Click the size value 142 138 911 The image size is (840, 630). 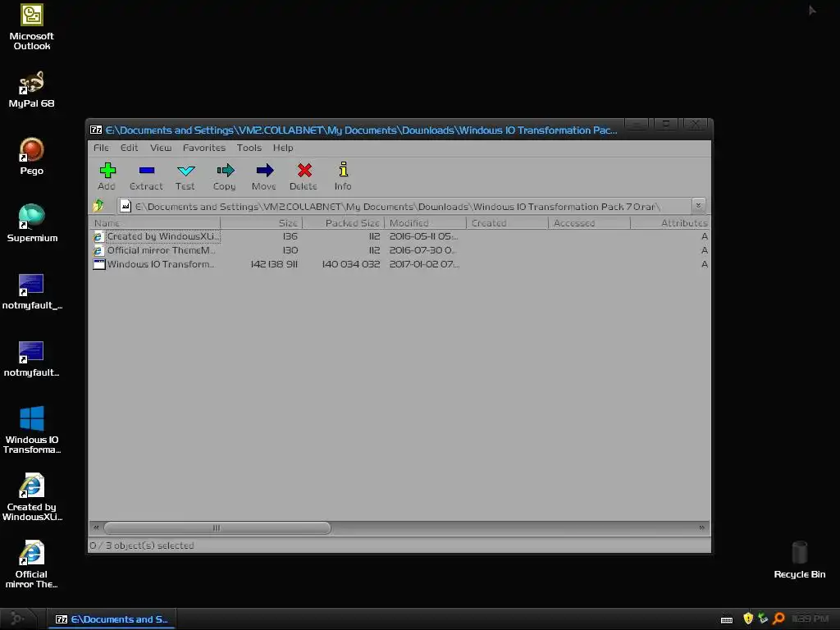pyautogui.click(x=274, y=264)
